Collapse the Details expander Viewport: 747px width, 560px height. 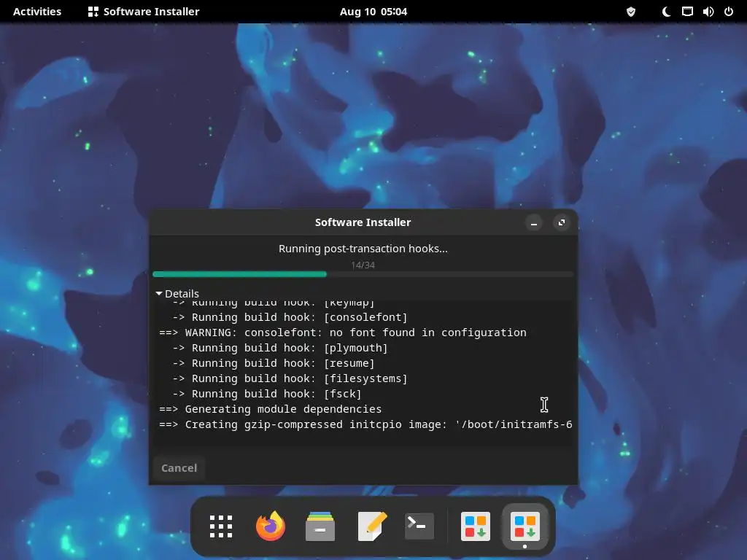tap(177, 293)
